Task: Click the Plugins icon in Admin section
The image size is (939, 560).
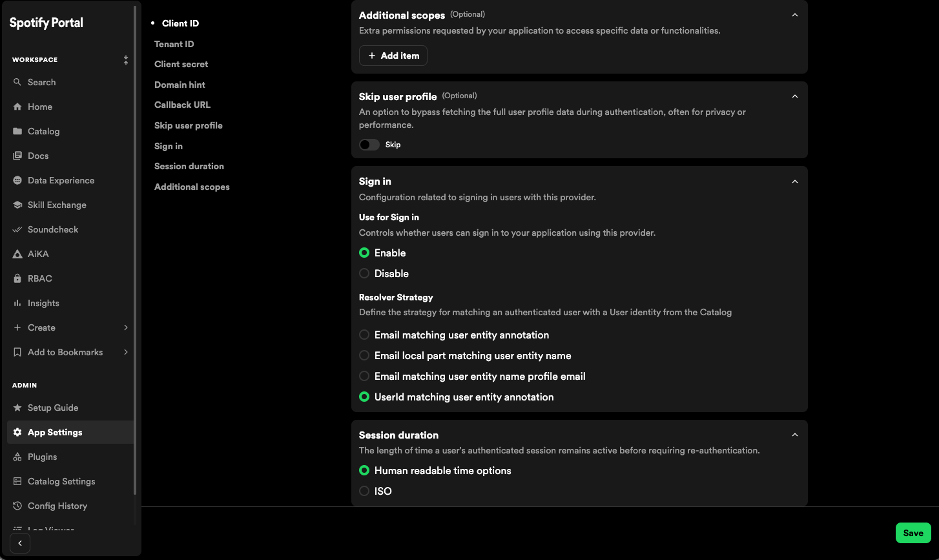Action: [17, 457]
